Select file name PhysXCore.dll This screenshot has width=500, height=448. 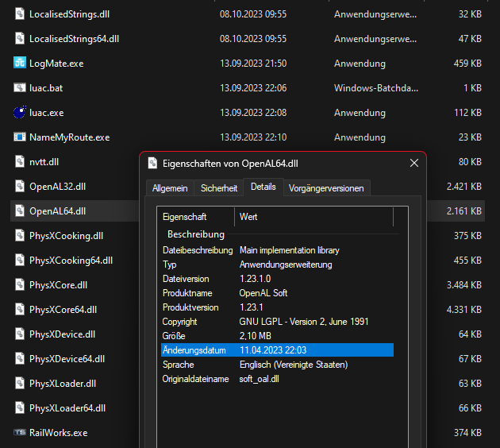[59, 285]
